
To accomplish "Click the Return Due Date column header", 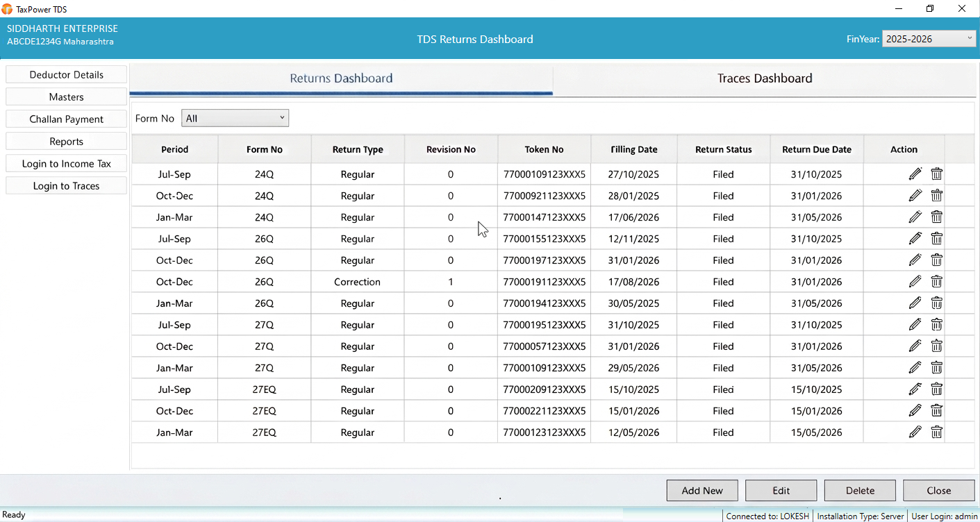I will [x=817, y=149].
